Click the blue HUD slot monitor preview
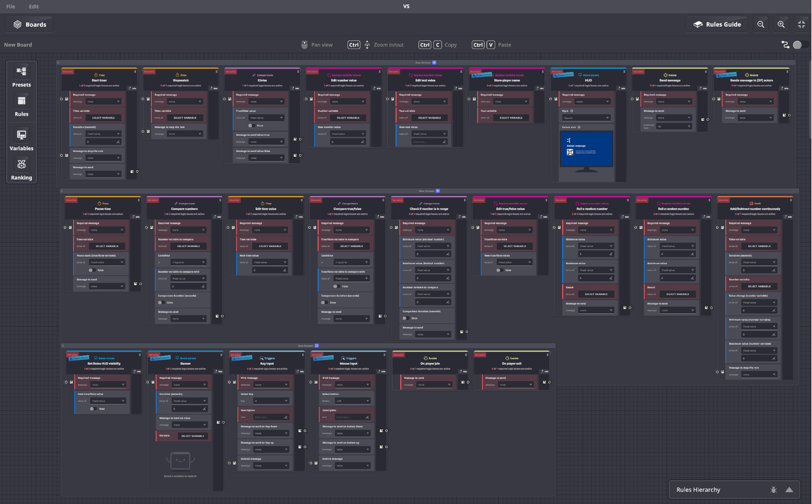 tap(586, 149)
